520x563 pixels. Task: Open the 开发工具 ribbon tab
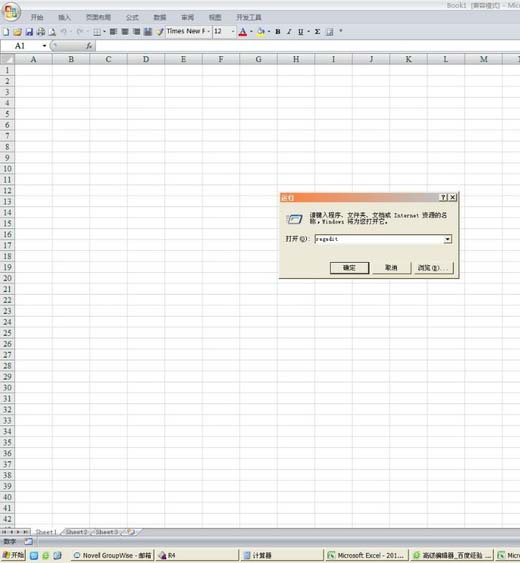click(x=249, y=17)
